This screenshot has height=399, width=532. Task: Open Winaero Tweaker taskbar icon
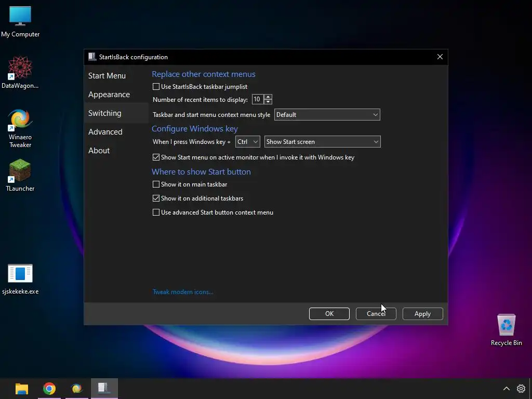(x=77, y=389)
